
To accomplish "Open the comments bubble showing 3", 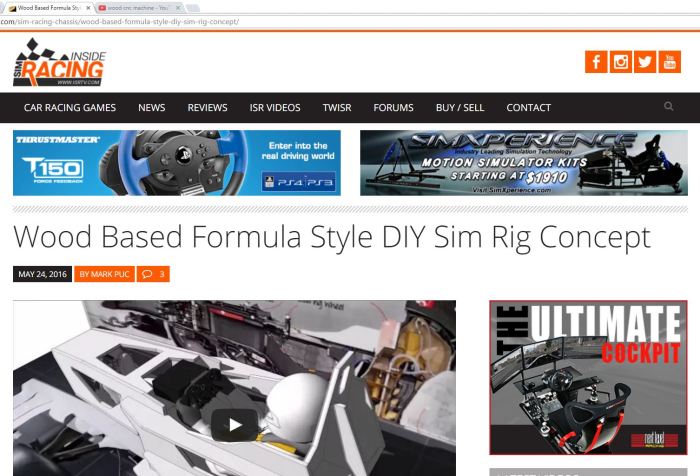I will [153, 274].
